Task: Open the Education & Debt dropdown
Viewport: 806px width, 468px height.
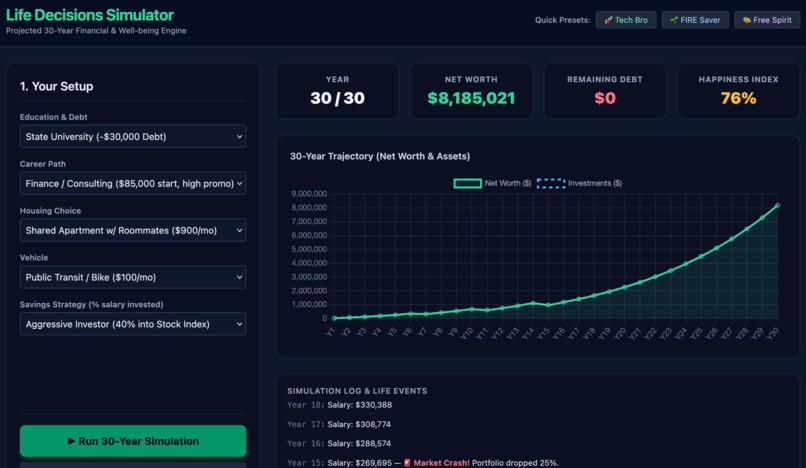Action: coord(133,136)
